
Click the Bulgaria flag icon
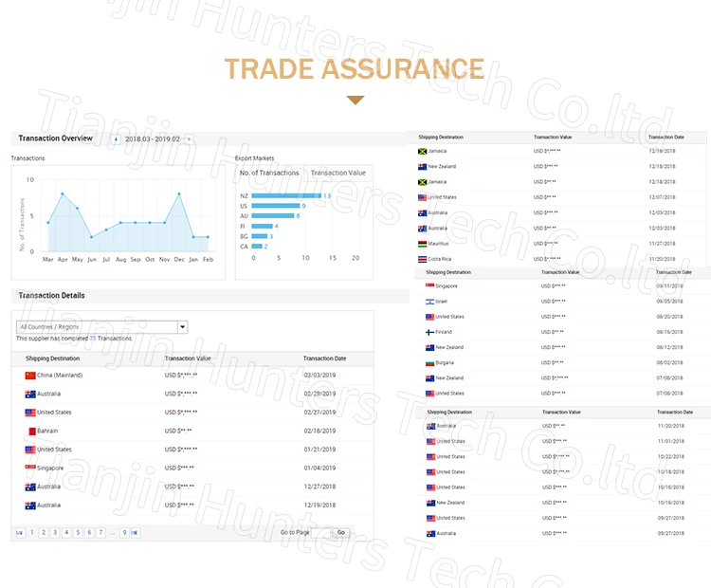(x=429, y=363)
